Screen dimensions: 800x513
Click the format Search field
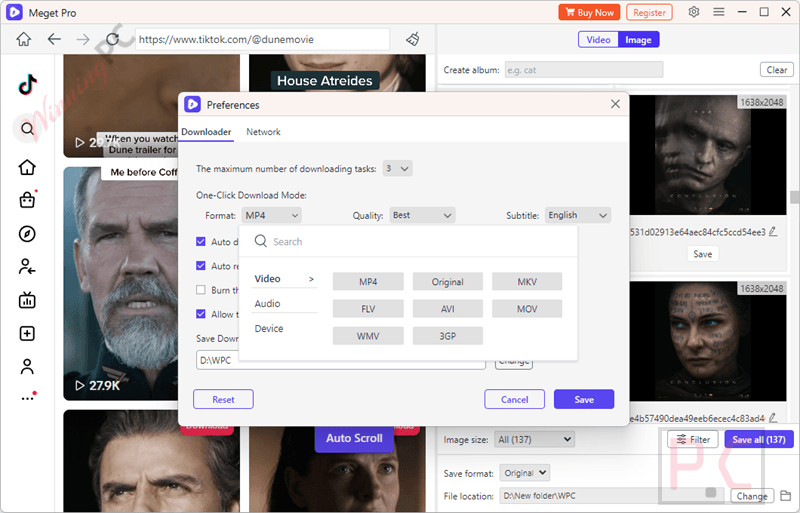point(408,241)
